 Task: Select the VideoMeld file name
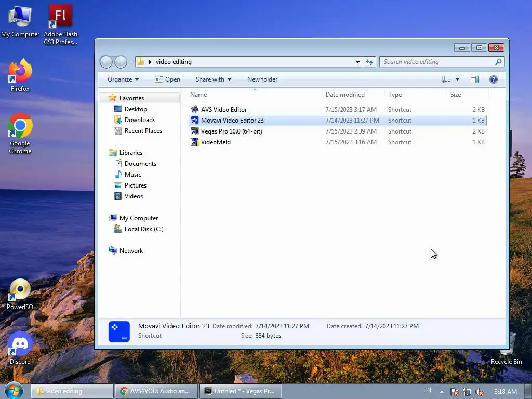click(216, 142)
